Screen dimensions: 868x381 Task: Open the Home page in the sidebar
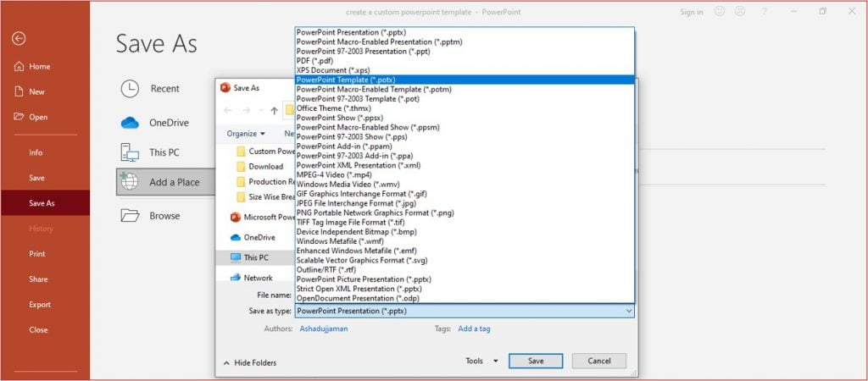coord(32,66)
